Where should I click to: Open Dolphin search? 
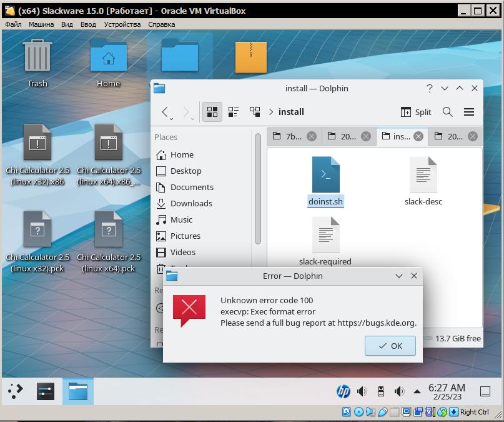pyautogui.click(x=447, y=112)
